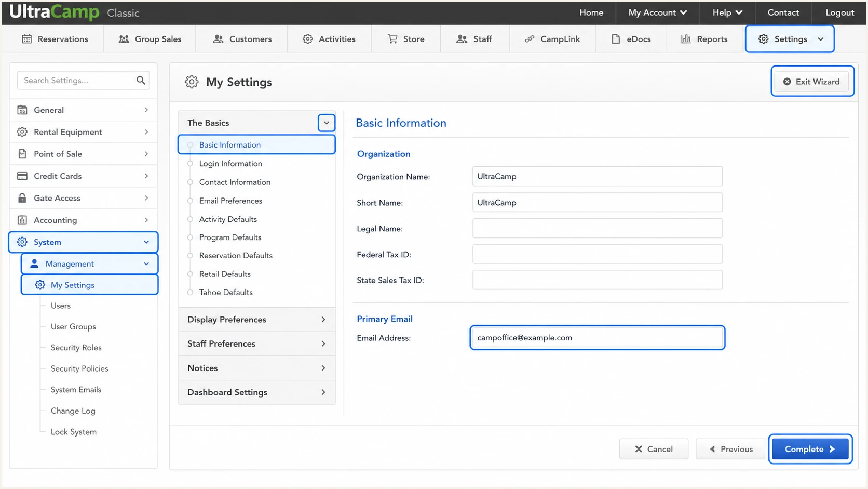Click the General sidebar icon
The height and width of the screenshot is (489, 868).
(x=22, y=110)
